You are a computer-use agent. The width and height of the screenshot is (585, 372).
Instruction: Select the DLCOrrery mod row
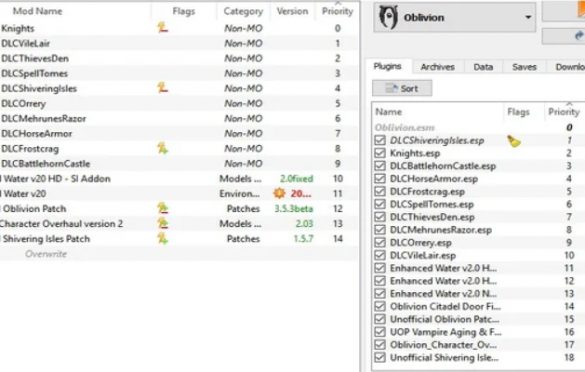point(178,103)
